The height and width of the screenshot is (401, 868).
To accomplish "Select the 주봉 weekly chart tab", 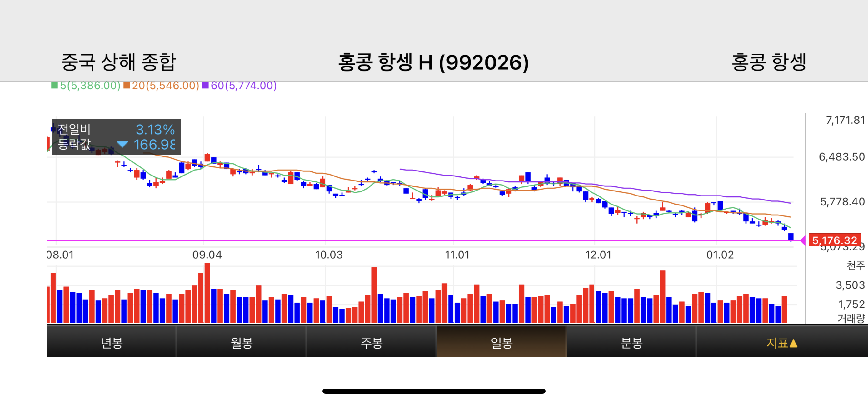I will [371, 342].
